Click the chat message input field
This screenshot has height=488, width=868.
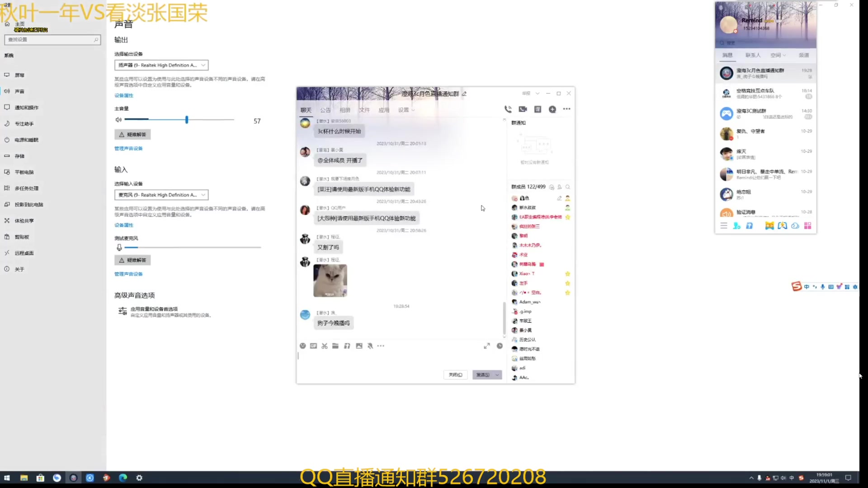(x=401, y=359)
